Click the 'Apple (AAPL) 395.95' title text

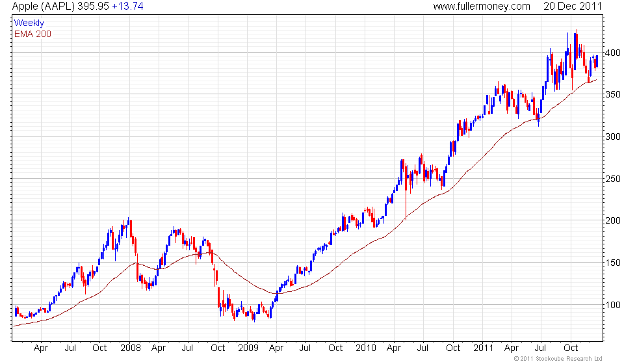pyautogui.click(x=60, y=6)
